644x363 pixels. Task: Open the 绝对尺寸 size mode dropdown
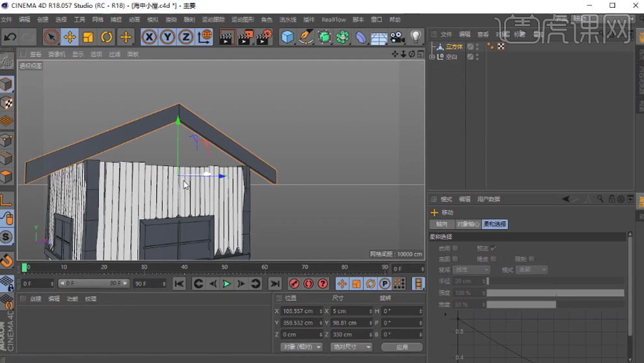click(x=351, y=347)
